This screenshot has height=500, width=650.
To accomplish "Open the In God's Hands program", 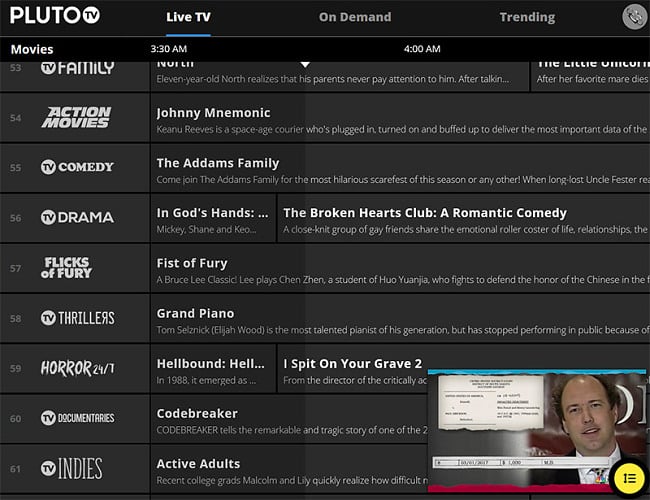I will (x=213, y=218).
